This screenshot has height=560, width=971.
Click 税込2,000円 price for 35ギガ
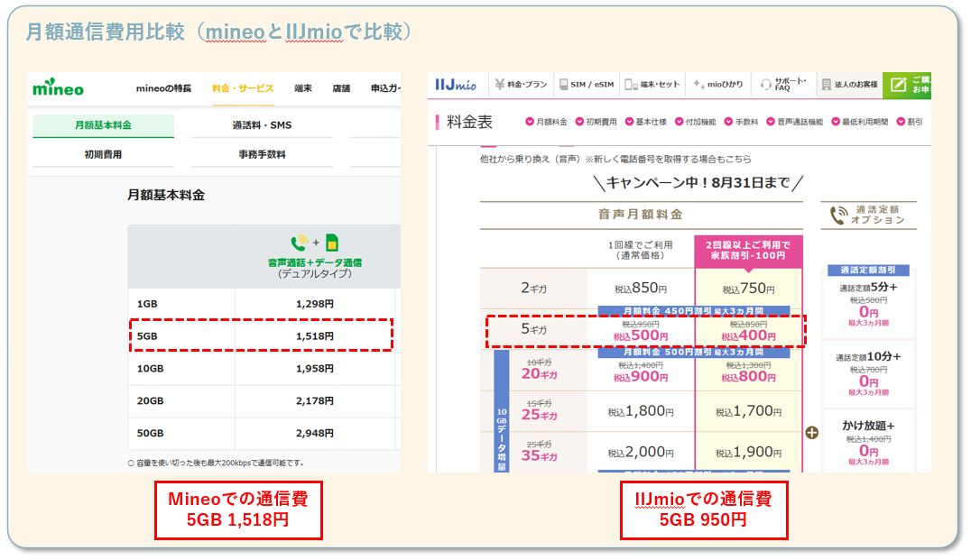[x=641, y=452]
